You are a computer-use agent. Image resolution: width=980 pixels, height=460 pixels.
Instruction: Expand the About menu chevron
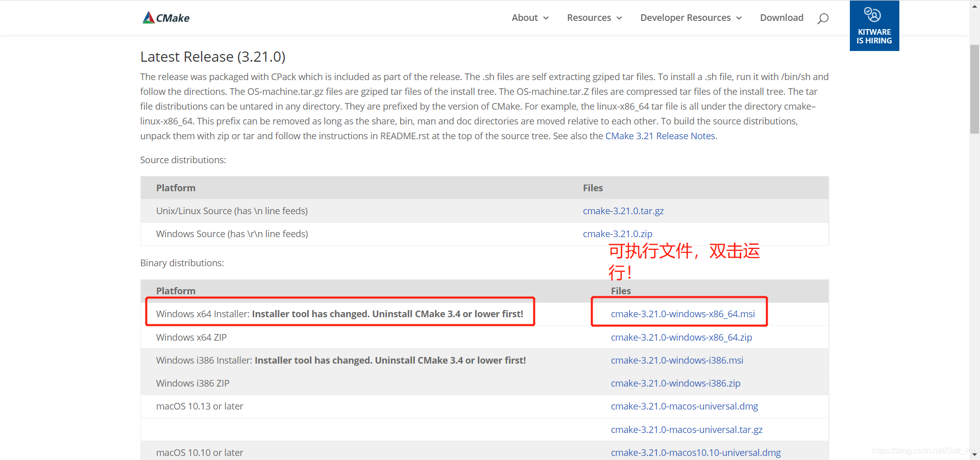pos(546,18)
